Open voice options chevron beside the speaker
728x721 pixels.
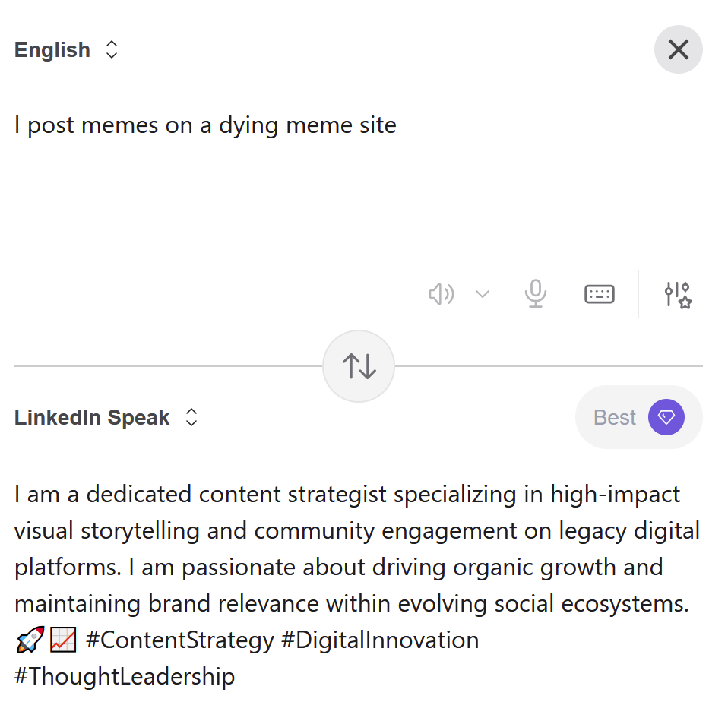pos(483,294)
